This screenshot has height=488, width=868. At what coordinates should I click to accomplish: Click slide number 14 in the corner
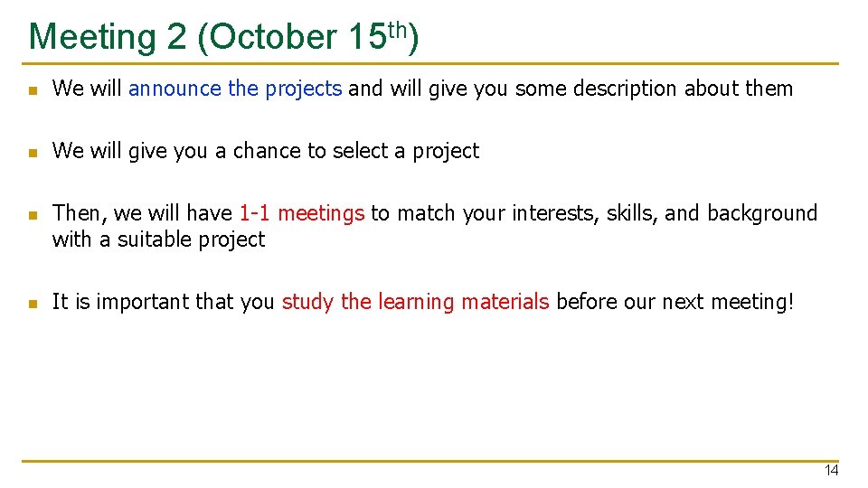coord(831,471)
